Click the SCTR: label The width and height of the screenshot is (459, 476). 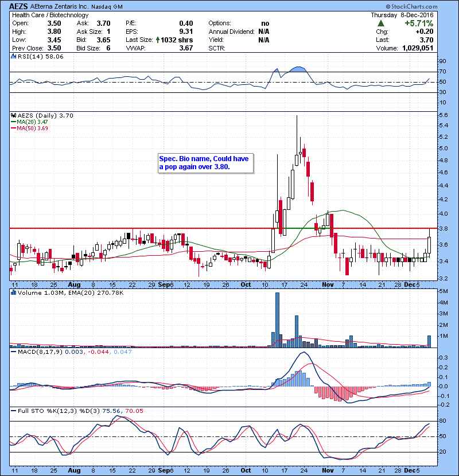point(217,48)
